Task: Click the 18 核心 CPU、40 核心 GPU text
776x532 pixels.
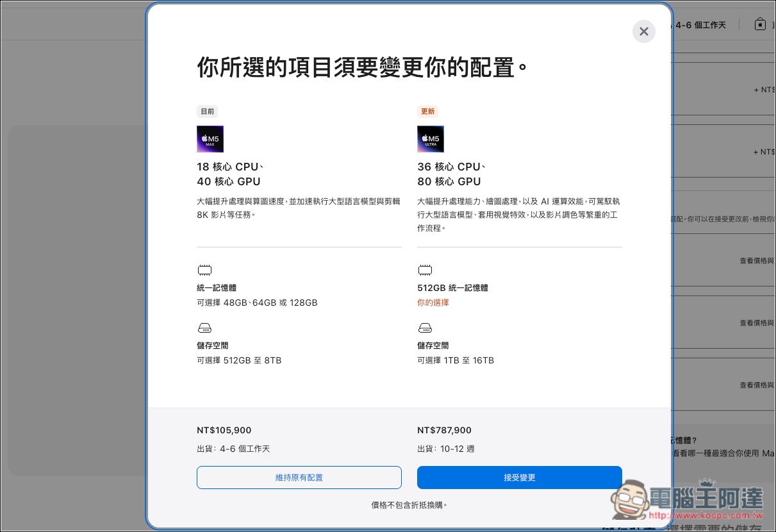Action: [231, 174]
